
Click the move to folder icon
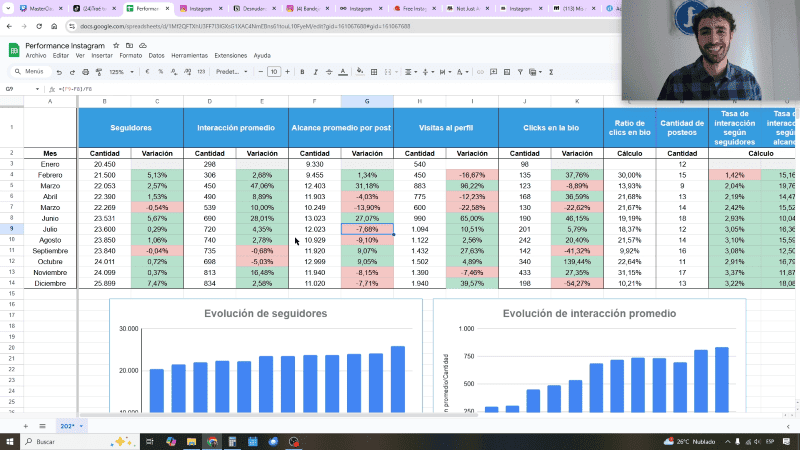tap(129, 45)
